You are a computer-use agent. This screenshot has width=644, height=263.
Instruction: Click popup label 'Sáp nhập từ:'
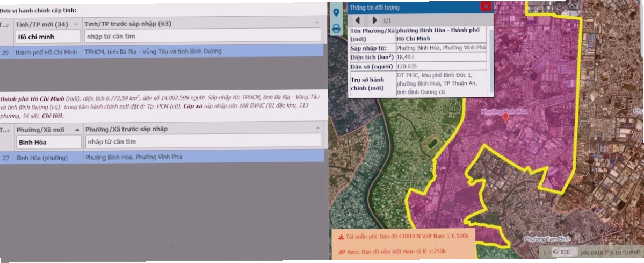point(366,48)
